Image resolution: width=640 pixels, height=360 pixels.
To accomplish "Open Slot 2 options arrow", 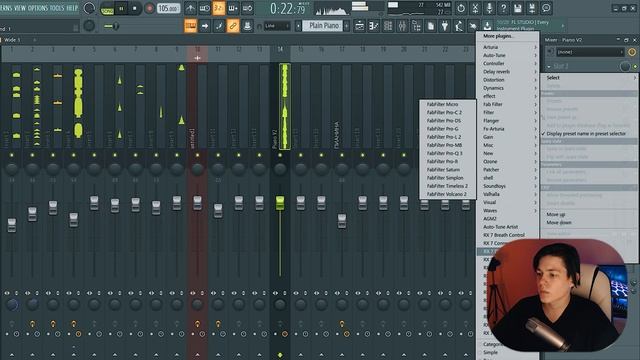I will (549, 67).
